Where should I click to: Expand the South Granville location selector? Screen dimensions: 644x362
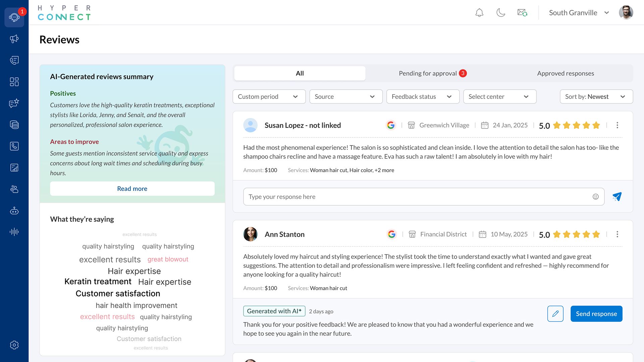[579, 13]
